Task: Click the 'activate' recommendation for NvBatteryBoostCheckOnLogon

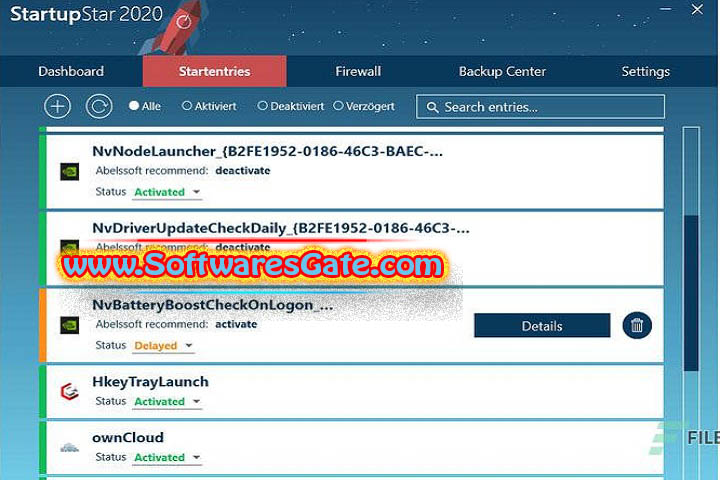Action: click(236, 324)
